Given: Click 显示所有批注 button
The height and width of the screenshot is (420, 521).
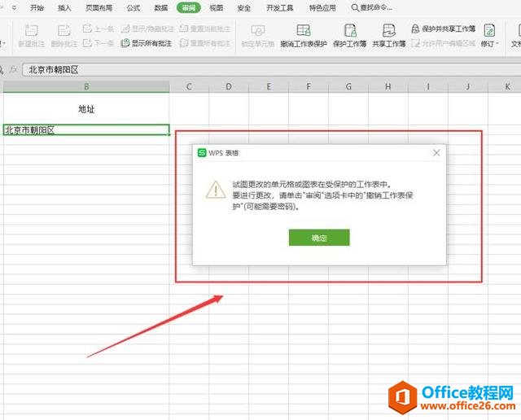Looking at the screenshot, I should [x=147, y=43].
